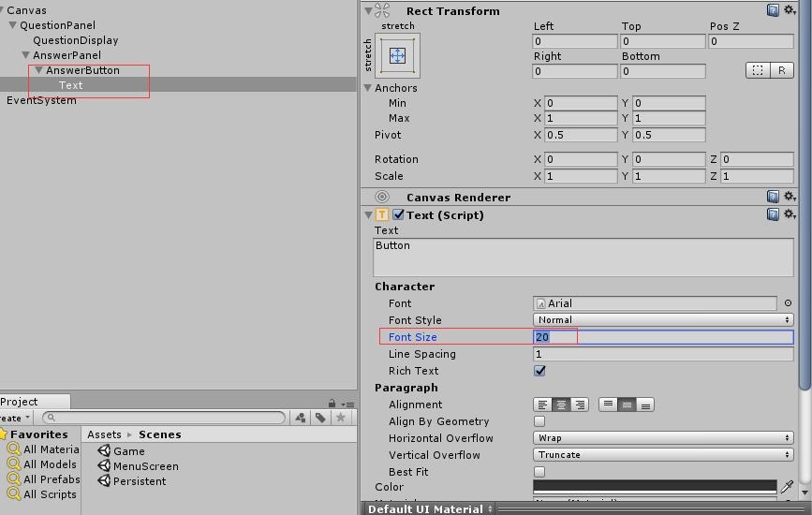This screenshot has height=515, width=812.
Task: Toggle raw edit mode R button
Action: 781,70
